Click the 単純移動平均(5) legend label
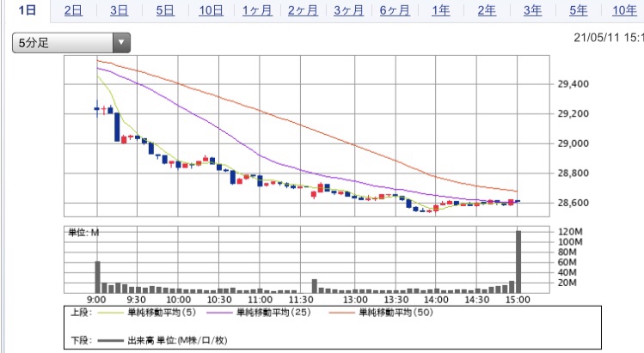 click(x=162, y=313)
